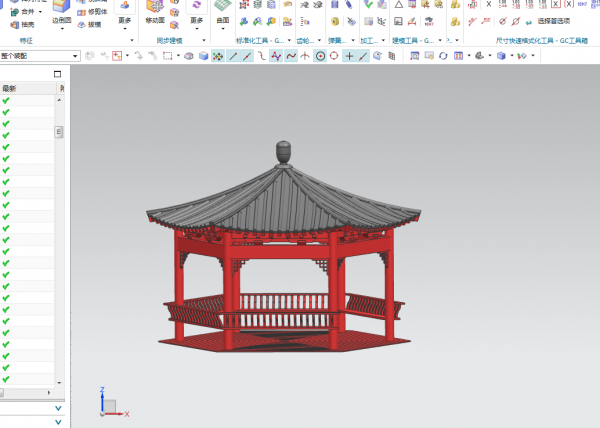The image size is (600, 428).
Task: Click the 选择首选项 button
Action: (x=554, y=21)
